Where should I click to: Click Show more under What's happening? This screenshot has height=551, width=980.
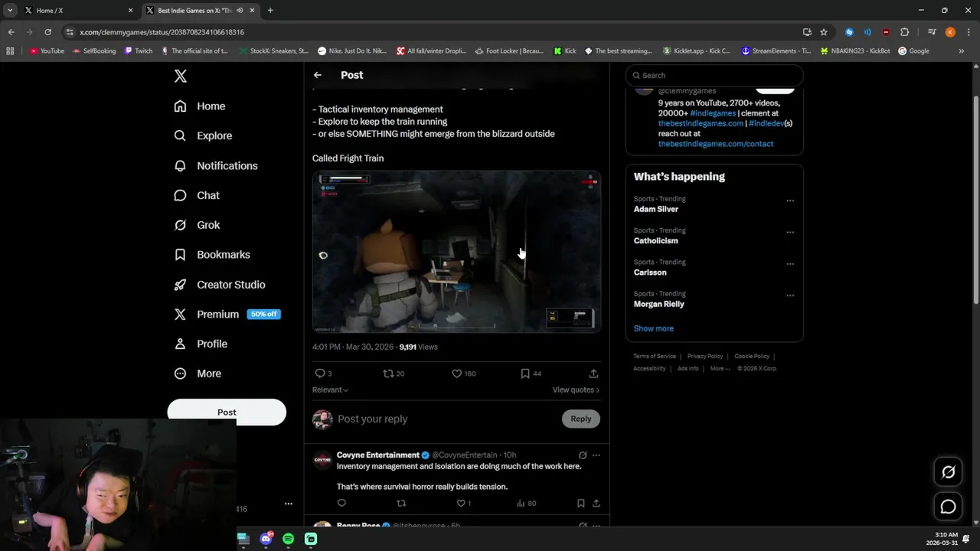tap(654, 328)
